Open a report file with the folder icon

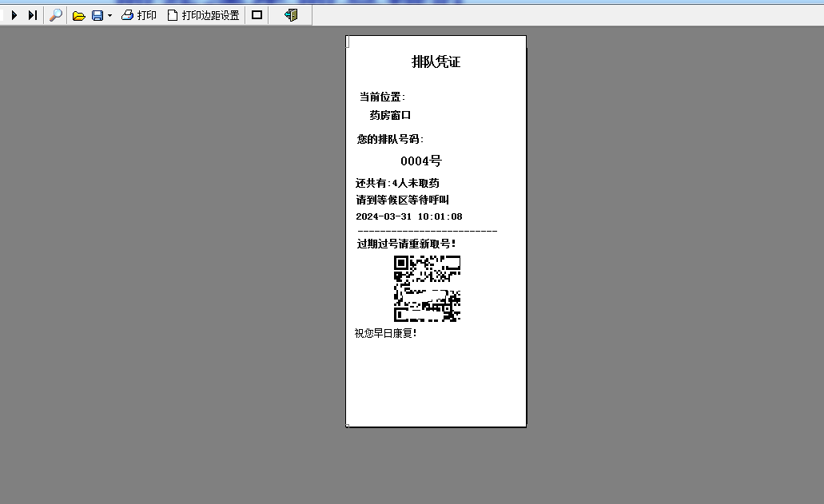pos(78,14)
